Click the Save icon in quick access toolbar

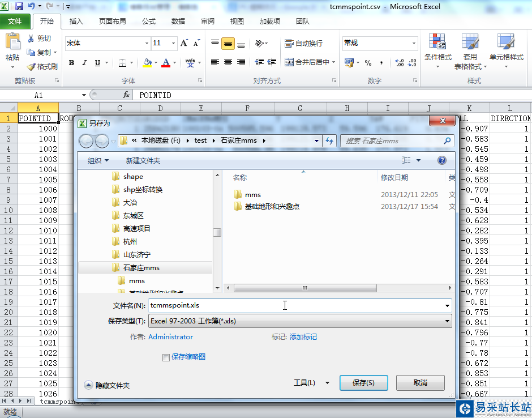[x=19, y=6]
